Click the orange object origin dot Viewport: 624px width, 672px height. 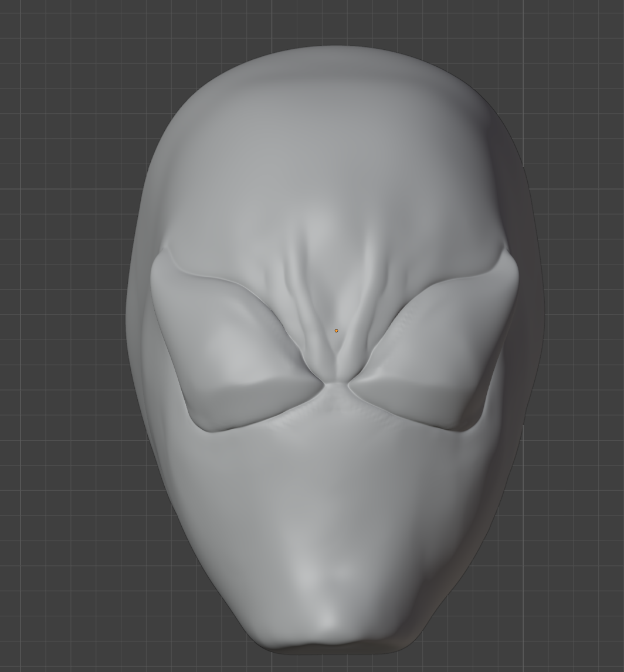tap(337, 330)
